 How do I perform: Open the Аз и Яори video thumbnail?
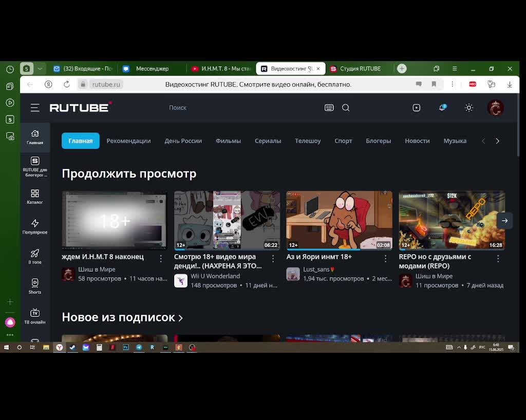click(339, 220)
